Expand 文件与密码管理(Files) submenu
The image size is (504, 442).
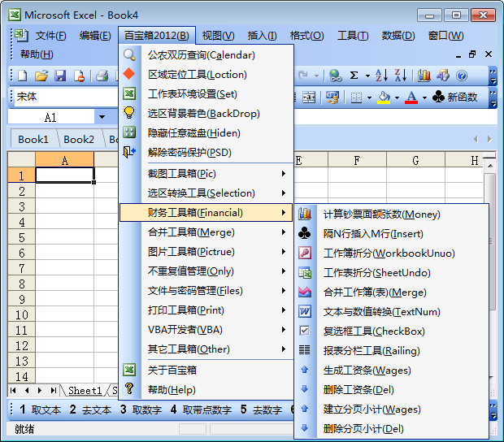click(x=206, y=291)
